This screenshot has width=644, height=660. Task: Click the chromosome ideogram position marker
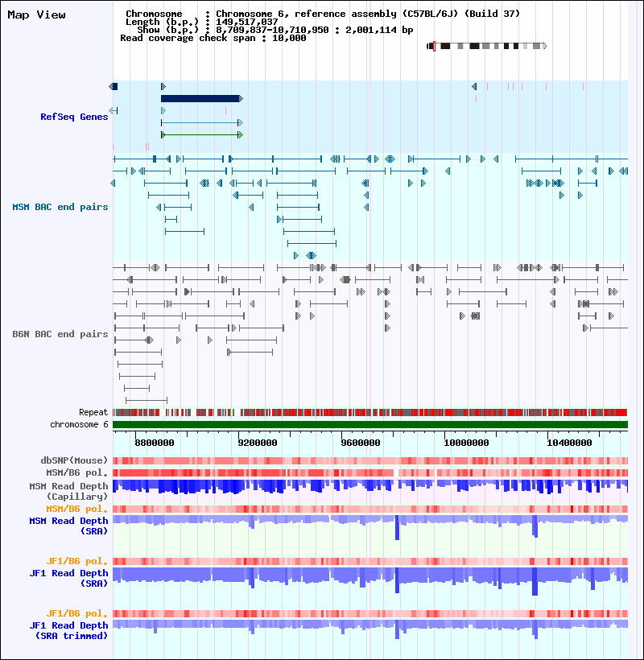point(434,47)
